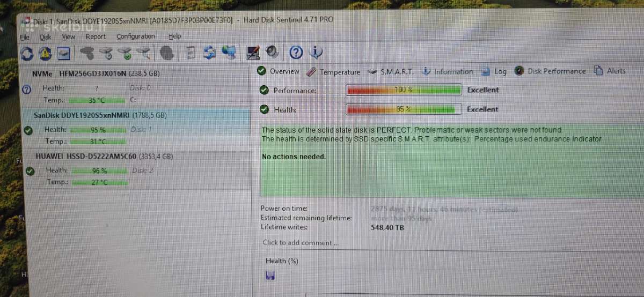Click the monitor with pencil configuration icon
Viewport: 644px width, 297px height.
point(253,53)
